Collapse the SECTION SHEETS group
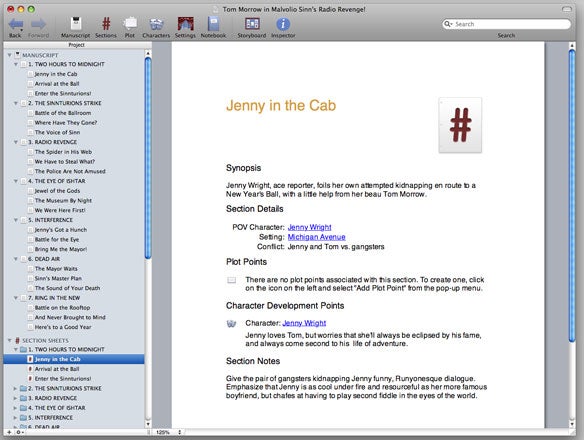 [x=9, y=341]
